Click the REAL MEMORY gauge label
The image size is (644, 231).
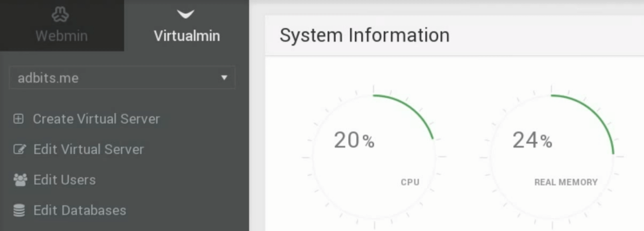pos(566,182)
